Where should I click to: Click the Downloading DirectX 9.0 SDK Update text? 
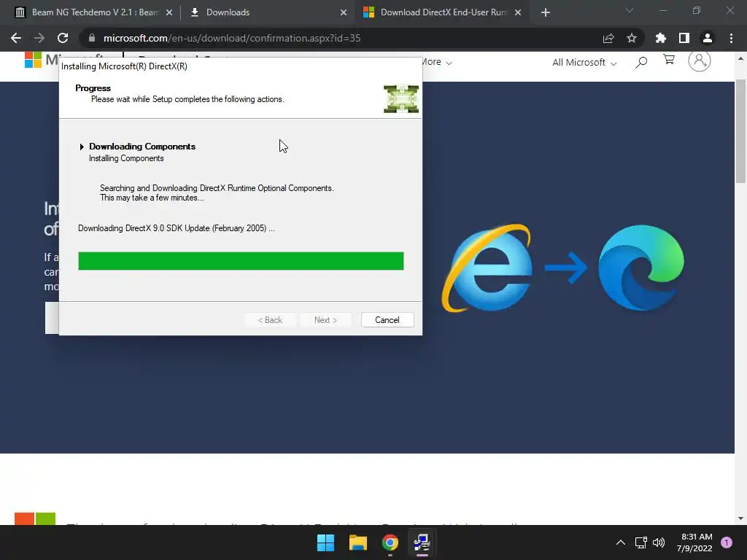click(x=177, y=228)
